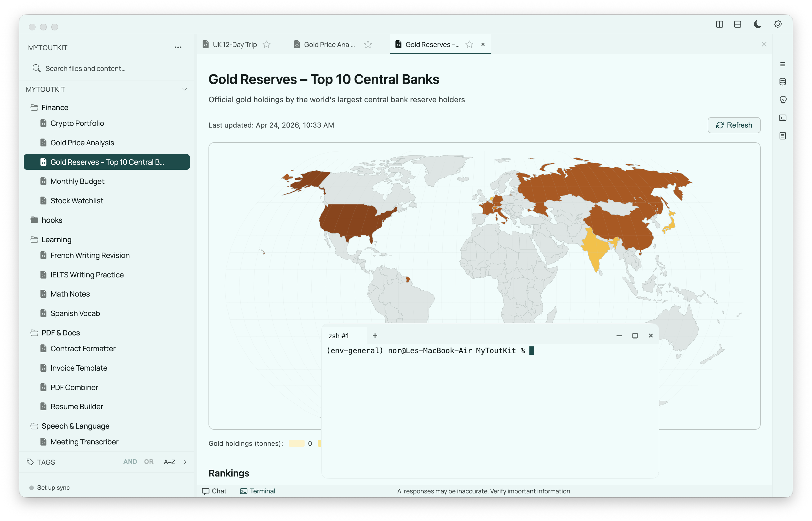
Task: Star the Gold Price Anal... tab
Action: pyautogui.click(x=368, y=44)
